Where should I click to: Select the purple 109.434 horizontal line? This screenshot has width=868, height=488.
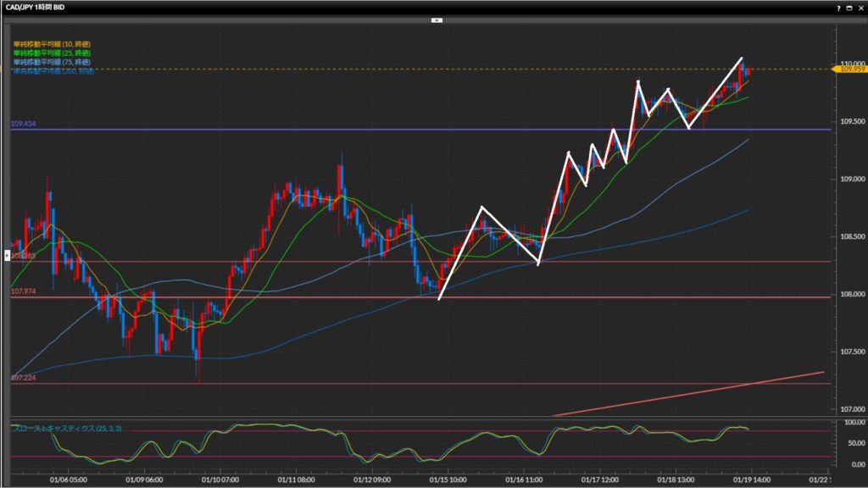tap(424, 130)
